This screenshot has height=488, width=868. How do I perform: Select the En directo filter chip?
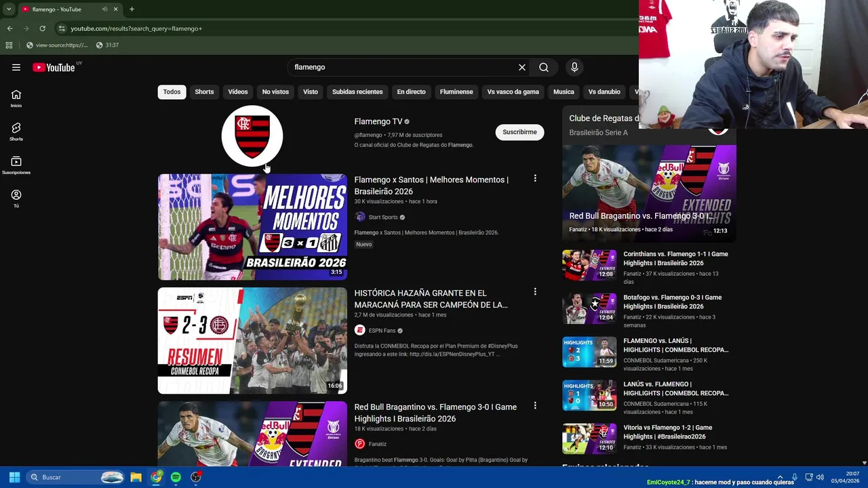click(411, 91)
